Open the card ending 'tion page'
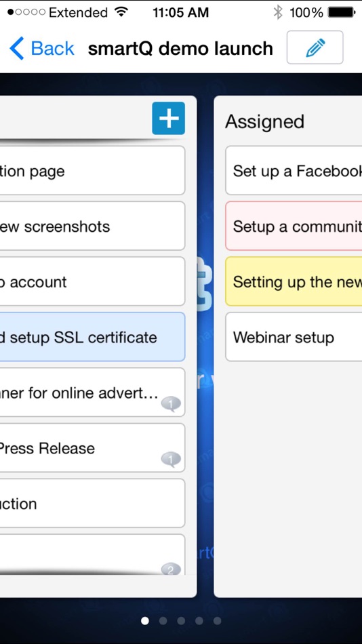362x644 pixels. tap(92, 170)
